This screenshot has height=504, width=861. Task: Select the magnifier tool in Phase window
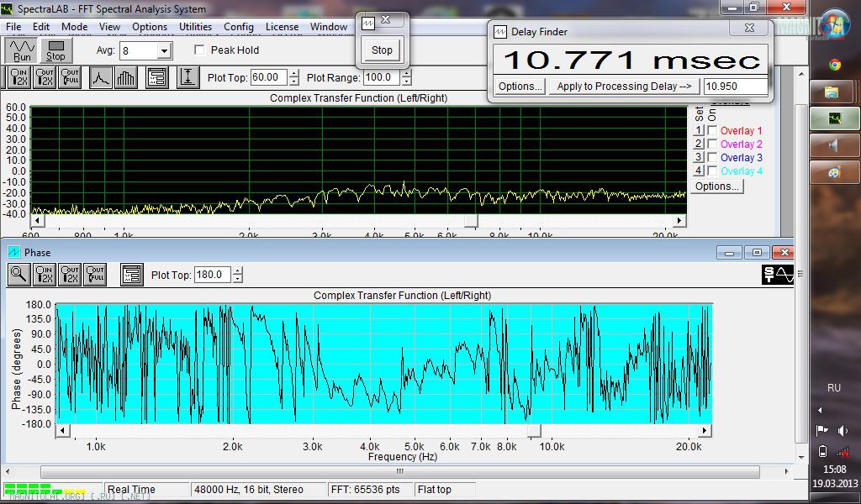click(x=19, y=274)
